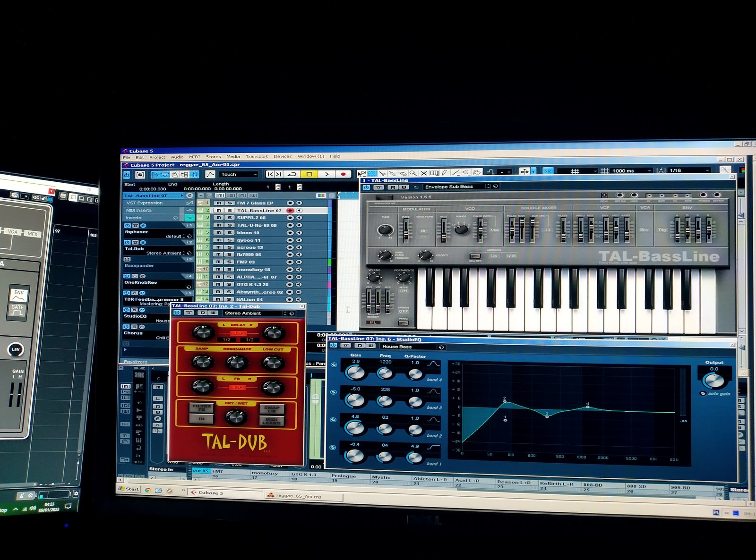Click the StudioEQ Output knob

pyautogui.click(x=713, y=380)
